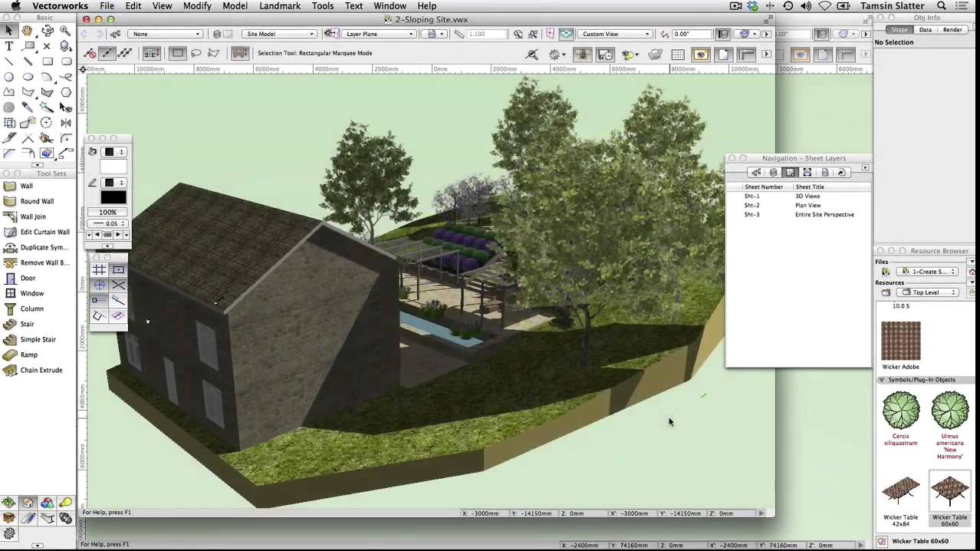This screenshot has height=551, width=980.
Task: Adjust the 100% opacity control
Action: (107, 213)
